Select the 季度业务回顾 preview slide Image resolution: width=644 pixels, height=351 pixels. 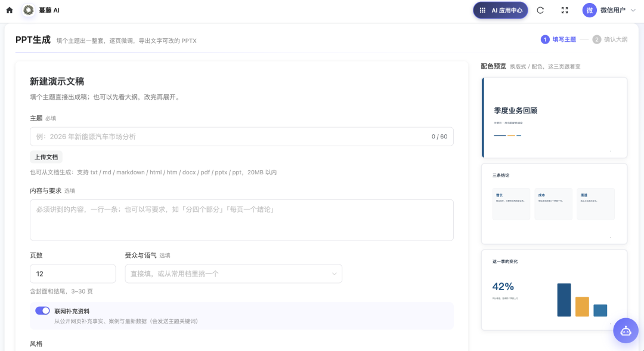(x=554, y=118)
